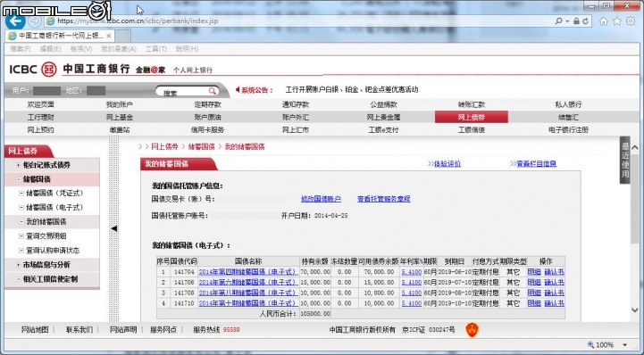Select the highlighted 网上债券 tab
This screenshot has height=355, width=644.
pyautogui.click(x=472, y=117)
